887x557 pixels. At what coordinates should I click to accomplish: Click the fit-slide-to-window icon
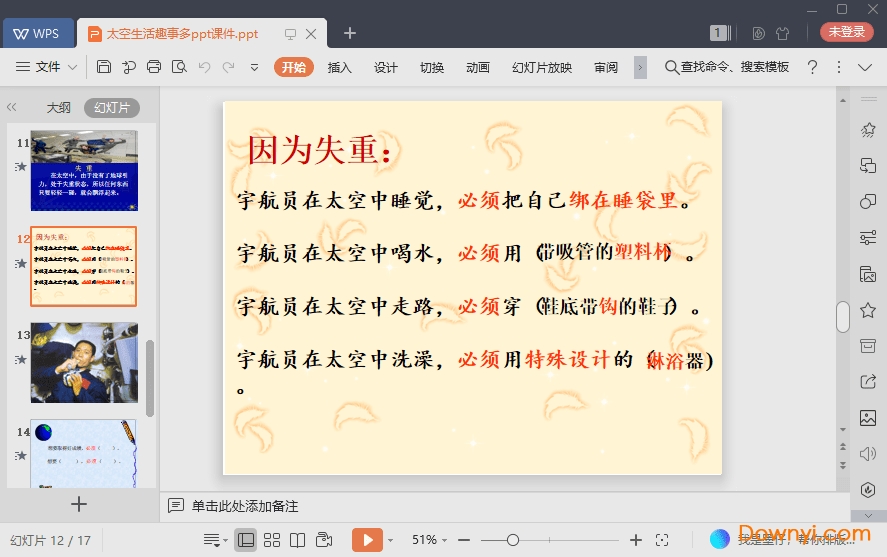[661, 540]
